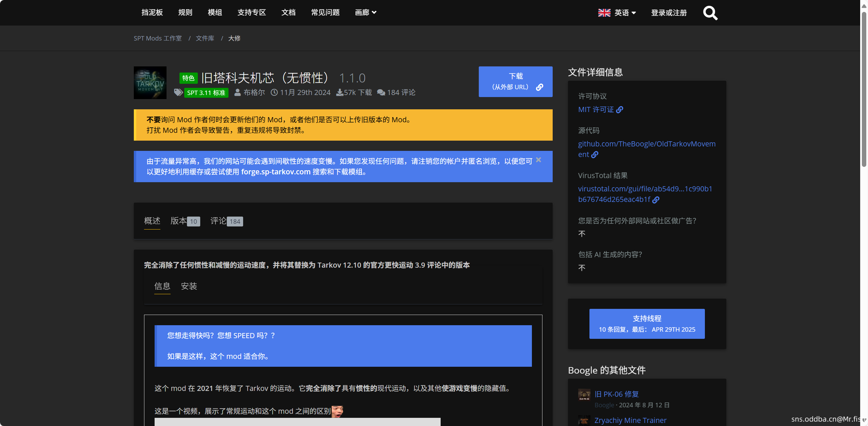This screenshot has width=868, height=426.
Task: Click the clock icon next to date
Action: click(274, 92)
